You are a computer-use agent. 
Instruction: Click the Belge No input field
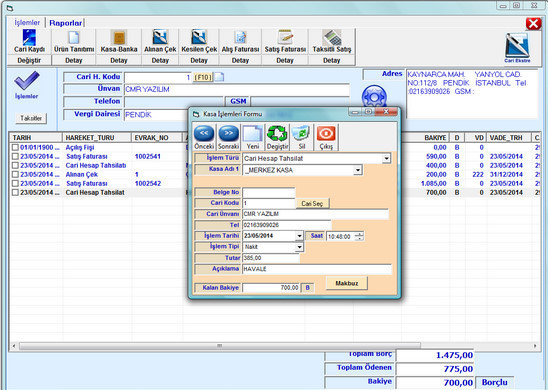click(x=269, y=192)
